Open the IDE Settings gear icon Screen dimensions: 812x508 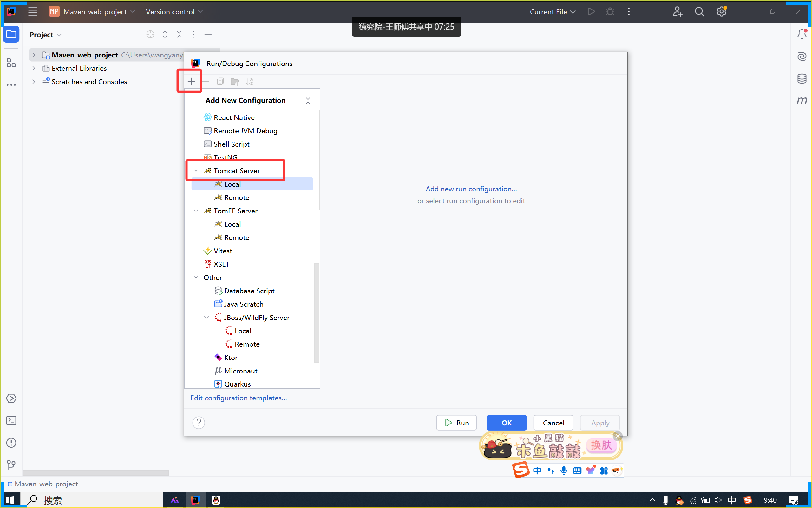721,11
